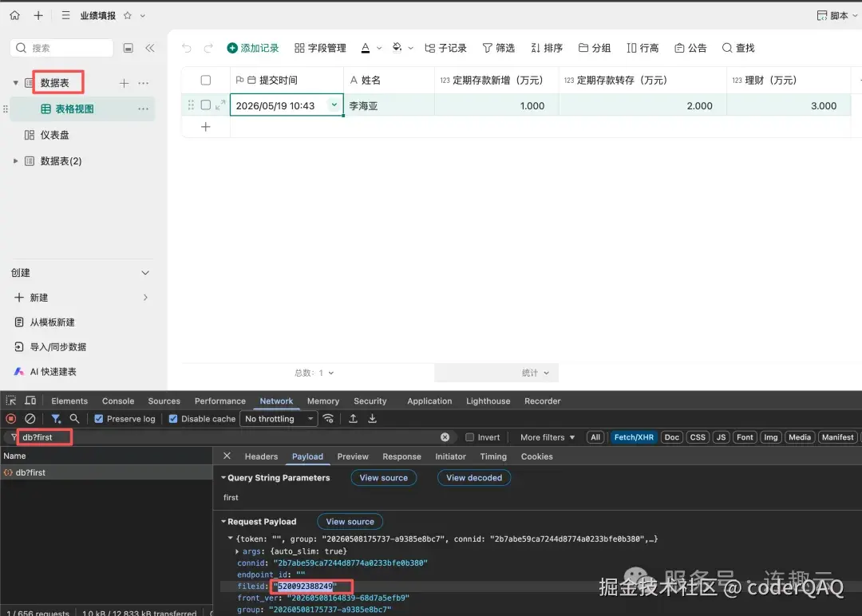Toggle the Disable cache checkbox

tap(173, 419)
